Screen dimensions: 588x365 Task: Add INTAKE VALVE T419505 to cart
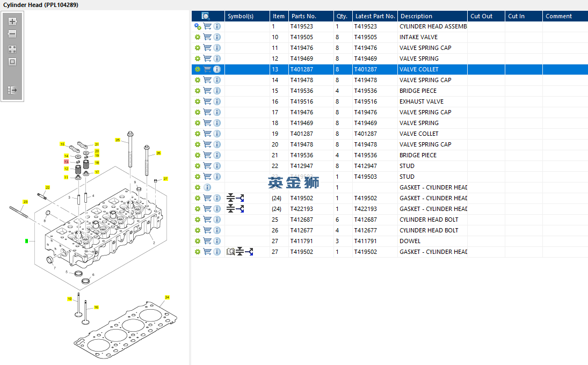pos(207,37)
